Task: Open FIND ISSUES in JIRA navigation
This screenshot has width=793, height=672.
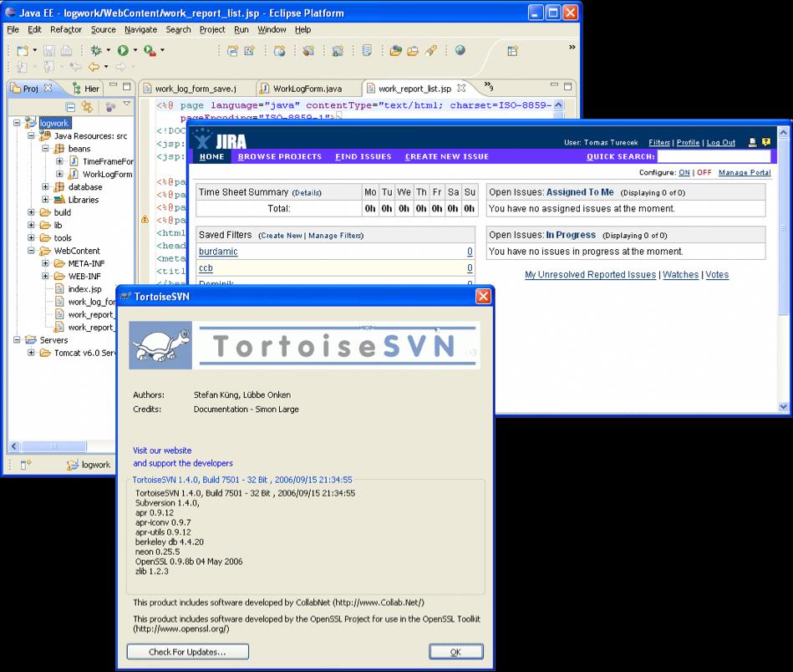Action: click(363, 157)
